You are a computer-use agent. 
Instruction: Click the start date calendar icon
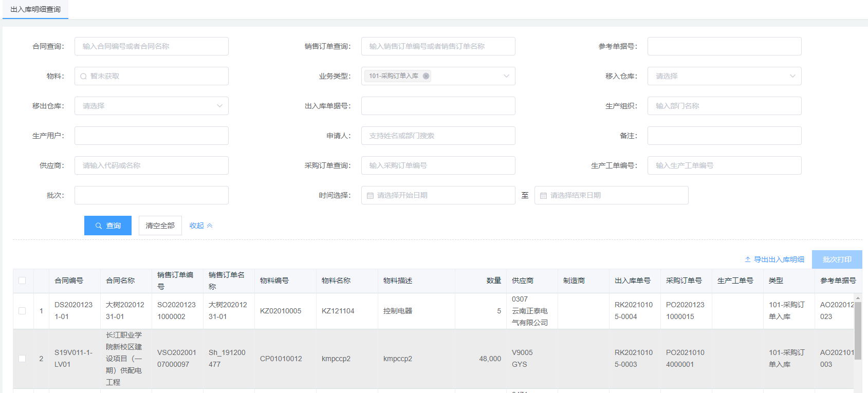point(370,196)
